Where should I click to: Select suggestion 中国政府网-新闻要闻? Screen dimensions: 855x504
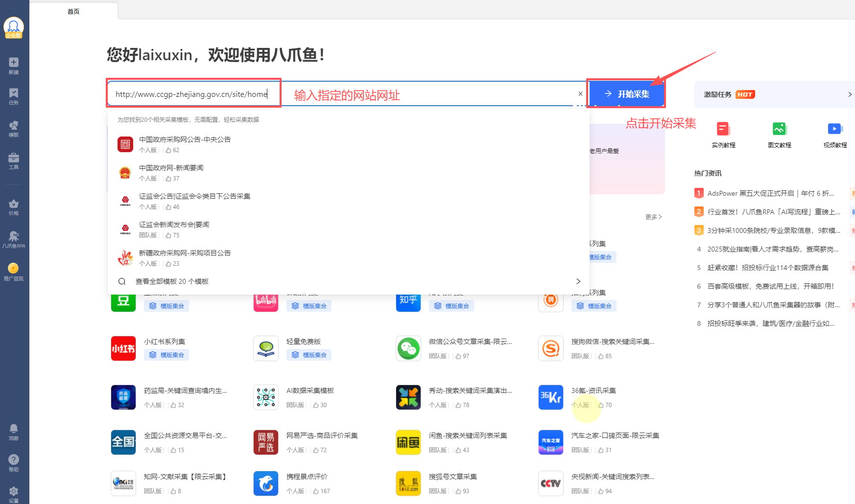pyautogui.click(x=348, y=173)
